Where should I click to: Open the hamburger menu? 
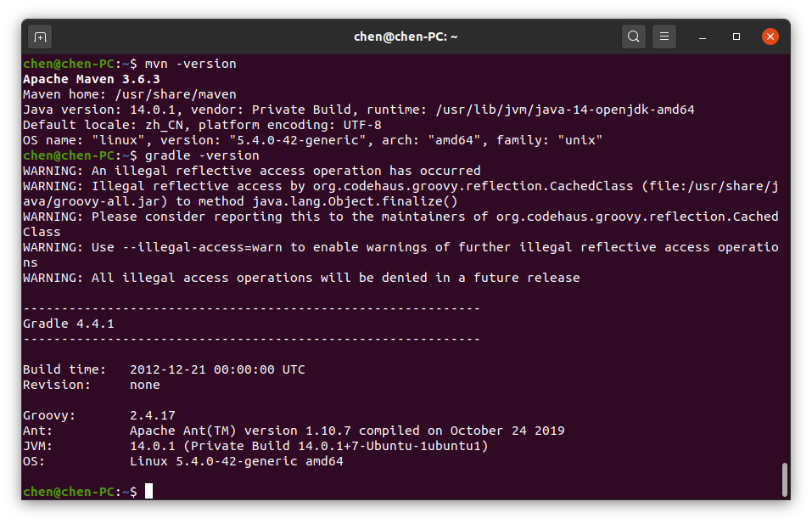tap(664, 37)
